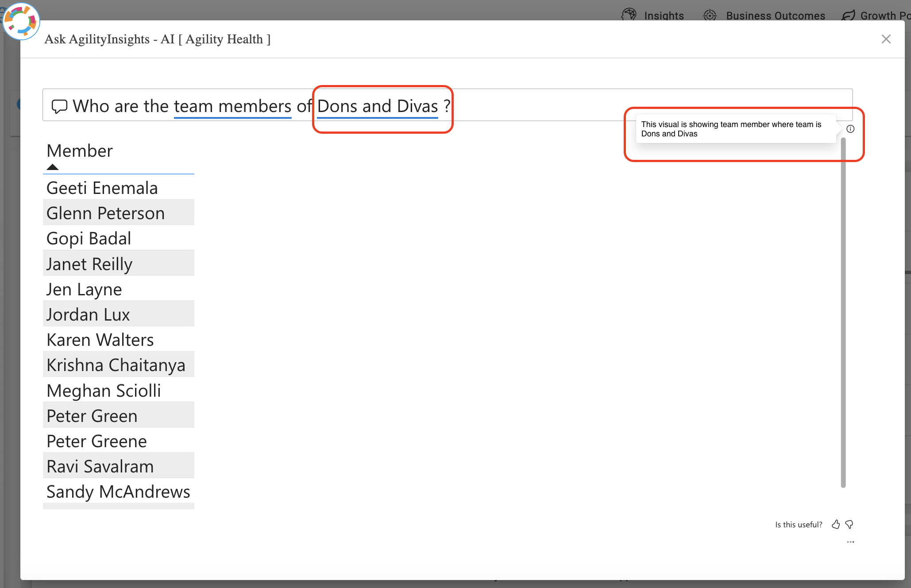Image resolution: width=911 pixels, height=588 pixels.
Task: Click the Insights head icon
Action: 629,15
